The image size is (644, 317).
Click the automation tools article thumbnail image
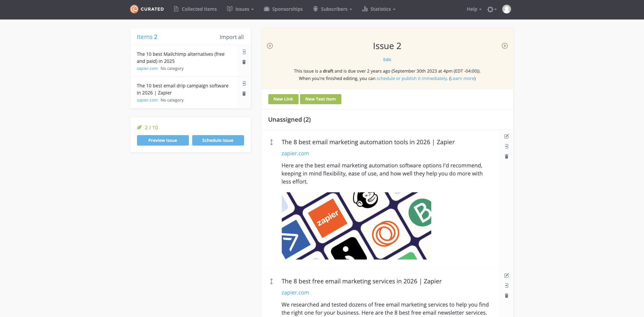[x=356, y=226]
